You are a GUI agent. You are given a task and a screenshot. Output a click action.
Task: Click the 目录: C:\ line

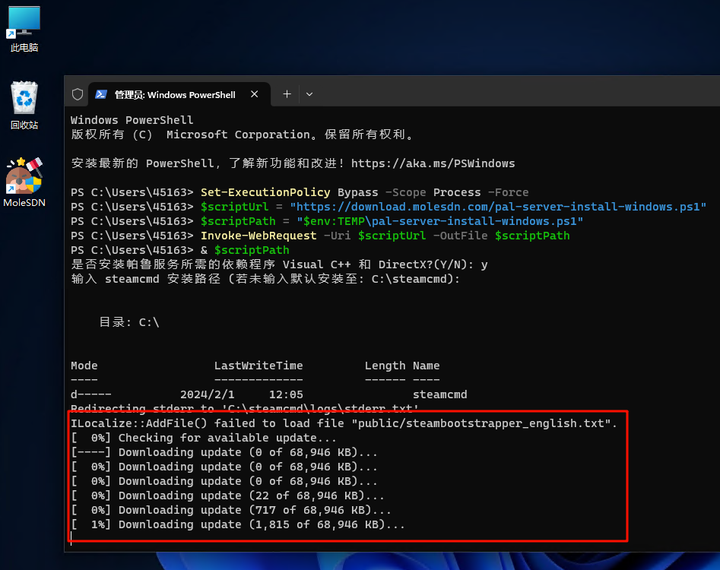pos(129,322)
